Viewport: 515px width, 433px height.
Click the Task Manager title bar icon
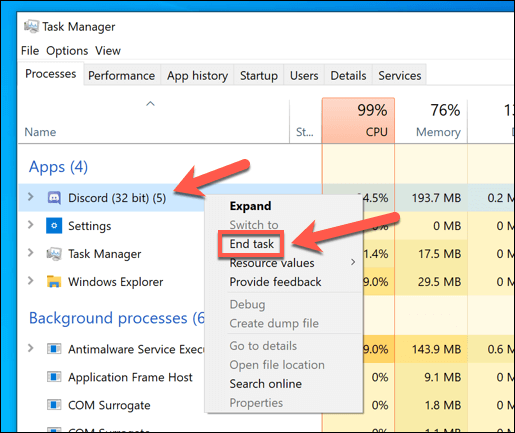[31, 26]
